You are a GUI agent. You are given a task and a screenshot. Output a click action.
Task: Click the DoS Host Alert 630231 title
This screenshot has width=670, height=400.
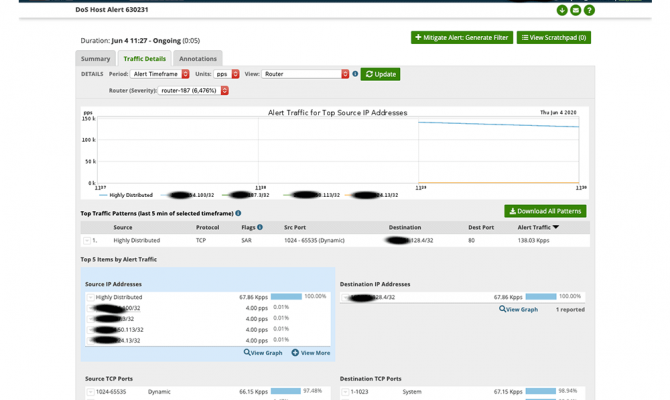(x=112, y=9)
